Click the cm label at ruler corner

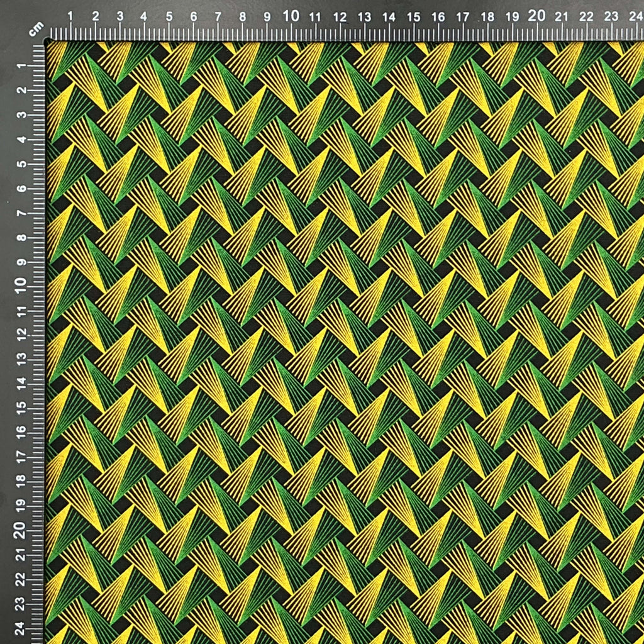(x=36, y=29)
